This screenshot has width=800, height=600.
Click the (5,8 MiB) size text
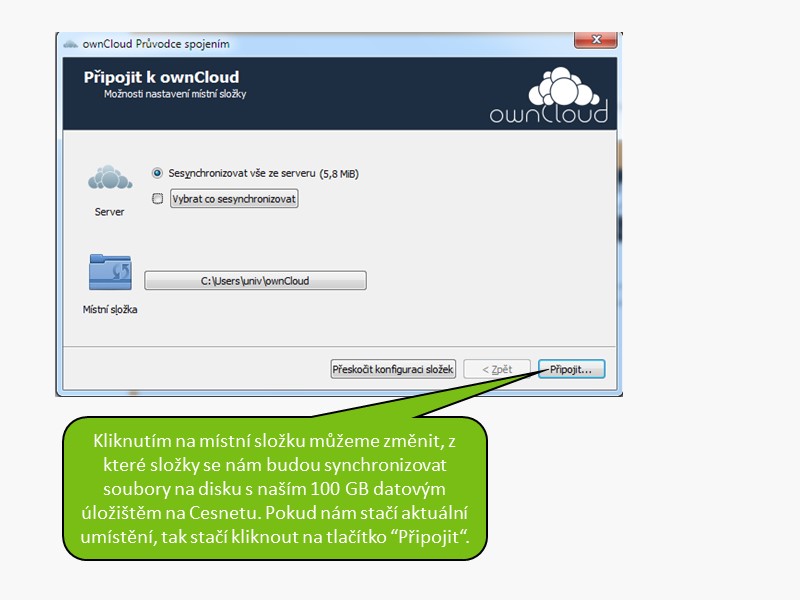click(339, 174)
